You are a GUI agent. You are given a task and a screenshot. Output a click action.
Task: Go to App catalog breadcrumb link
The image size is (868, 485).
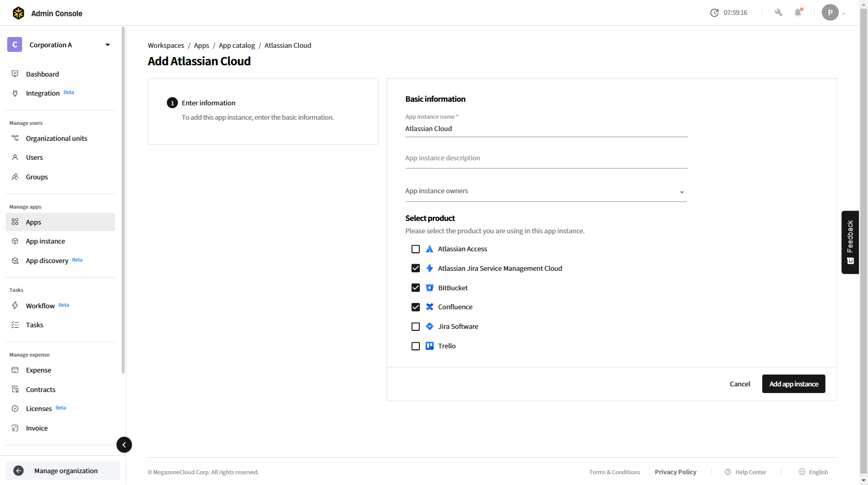pos(237,45)
